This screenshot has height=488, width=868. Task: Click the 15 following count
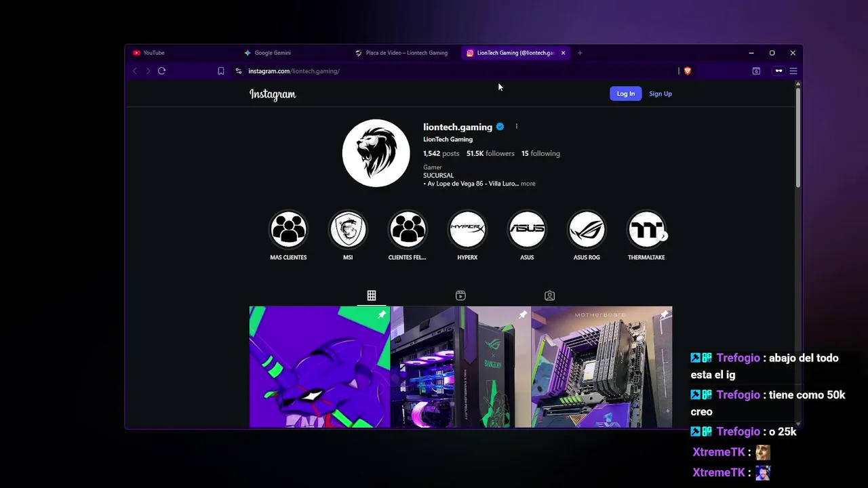click(540, 153)
